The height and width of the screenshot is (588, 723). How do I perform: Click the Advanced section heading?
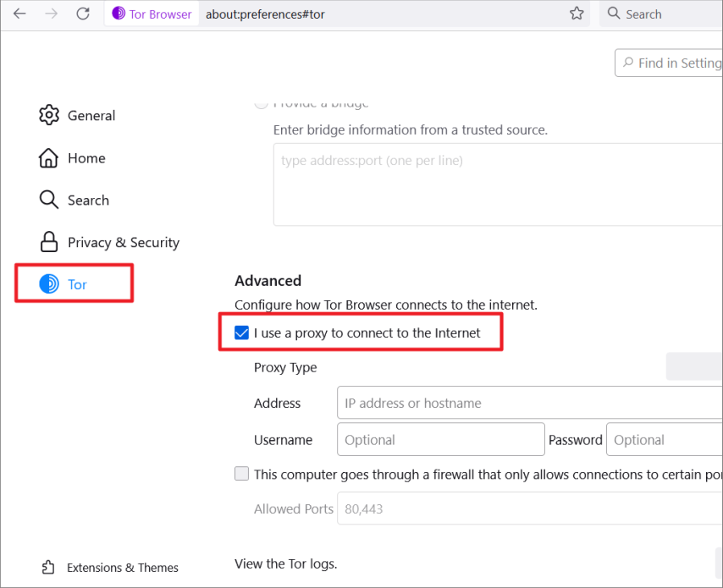click(268, 280)
